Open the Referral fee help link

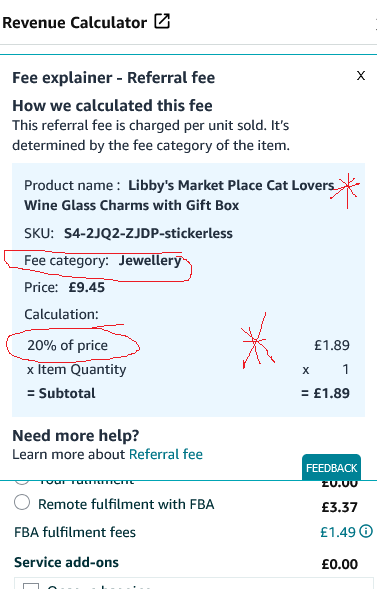pos(166,454)
